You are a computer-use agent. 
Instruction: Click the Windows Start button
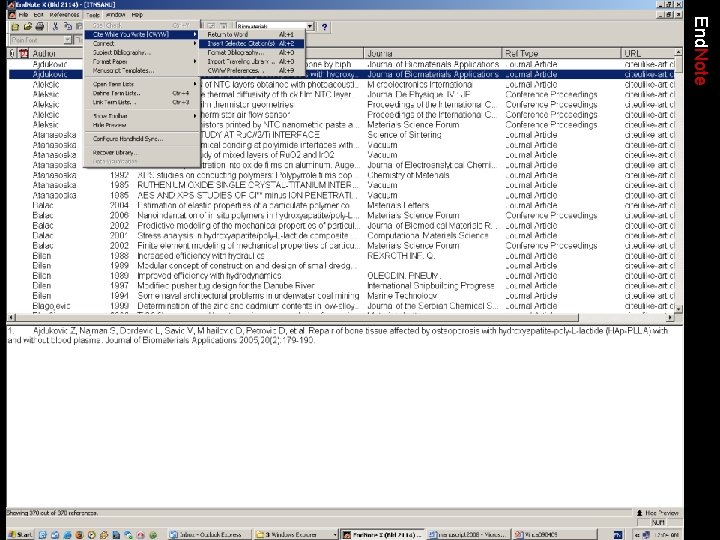tap(20, 535)
